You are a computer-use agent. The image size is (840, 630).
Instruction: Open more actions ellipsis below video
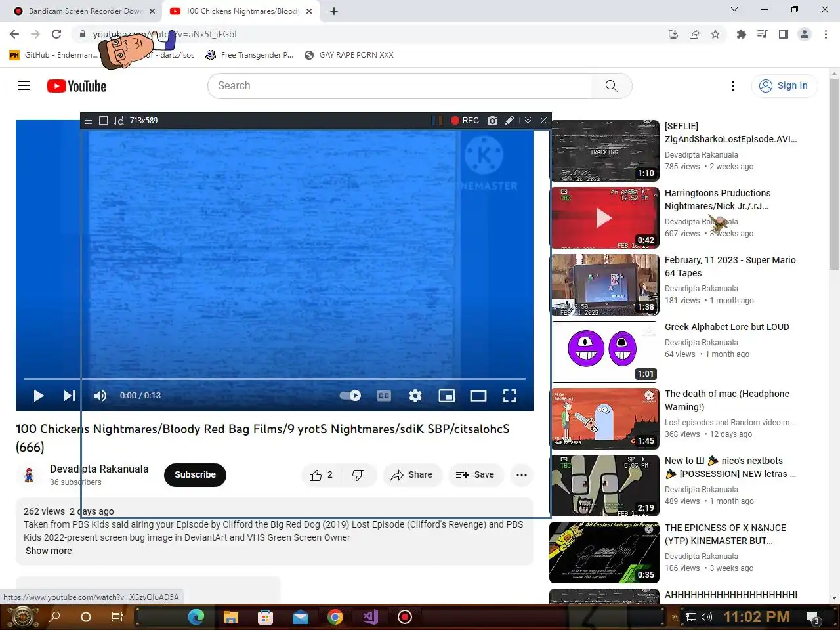pyautogui.click(x=522, y=475)
